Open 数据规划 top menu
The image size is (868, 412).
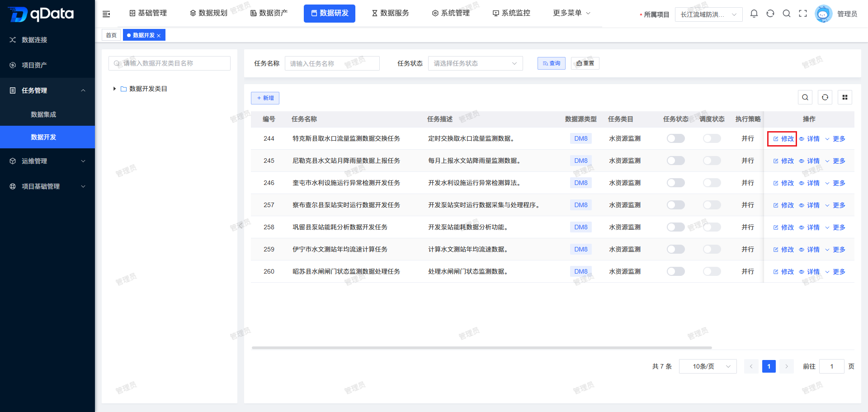point(208,13)
